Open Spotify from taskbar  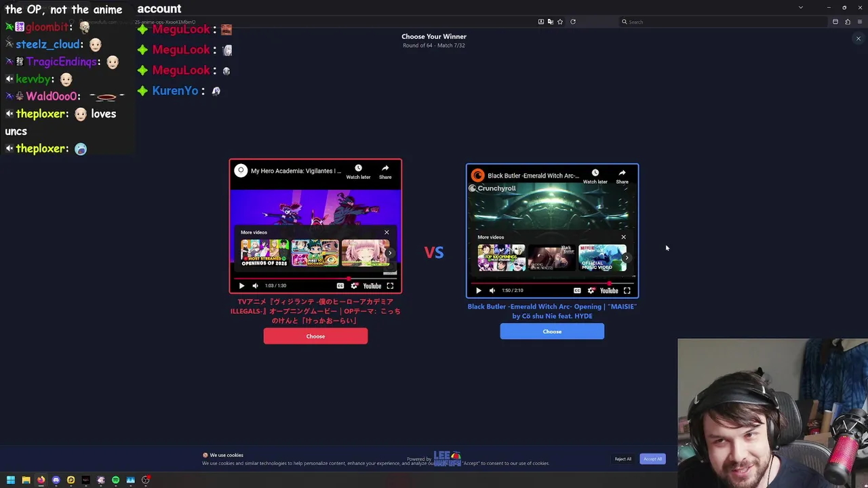tap(115, 480)
